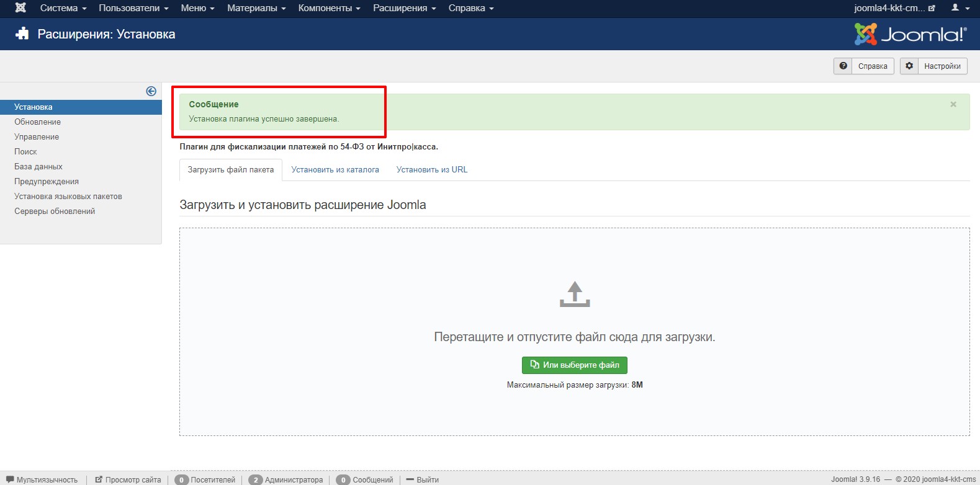
Task: Click the Joomla! brand logo
Action: 910,34
